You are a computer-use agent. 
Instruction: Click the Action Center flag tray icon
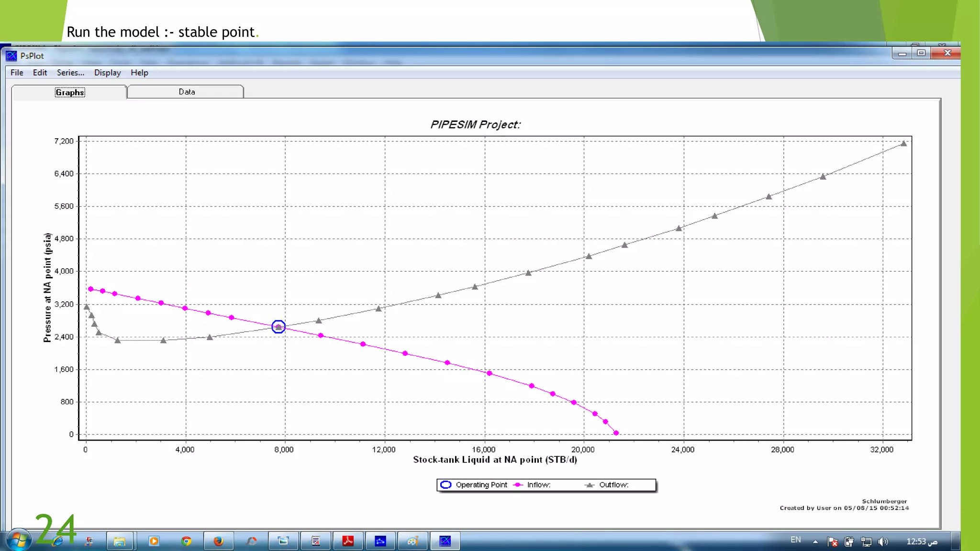pyautogui.click(x=833, y=541)
